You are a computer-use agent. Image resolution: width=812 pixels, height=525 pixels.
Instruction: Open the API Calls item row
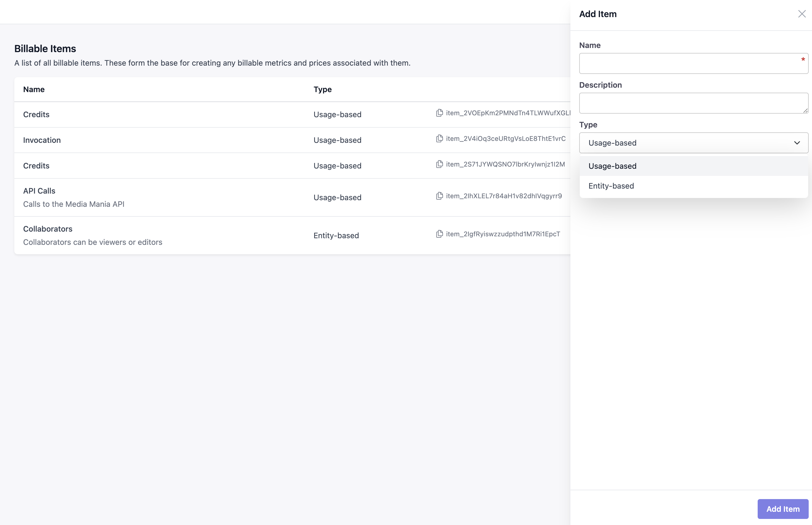pos(39,191)
